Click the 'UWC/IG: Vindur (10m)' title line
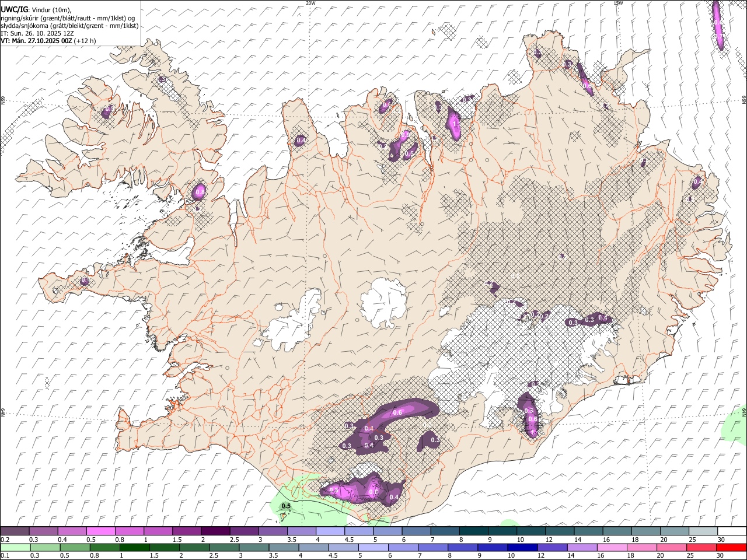The width and height of the screenshot is (747, 560). pos(36,9)
